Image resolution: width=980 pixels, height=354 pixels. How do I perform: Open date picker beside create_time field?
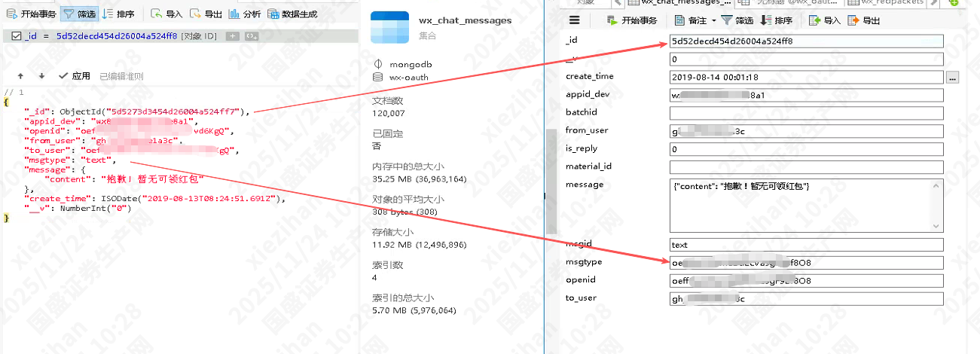tap(953, 77)
